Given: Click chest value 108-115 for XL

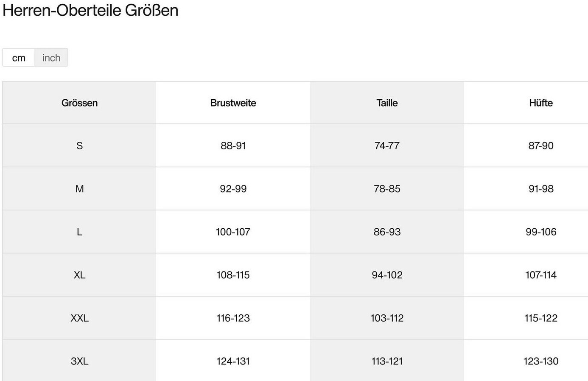Looking at the screenshot, I should pos(233,275).
